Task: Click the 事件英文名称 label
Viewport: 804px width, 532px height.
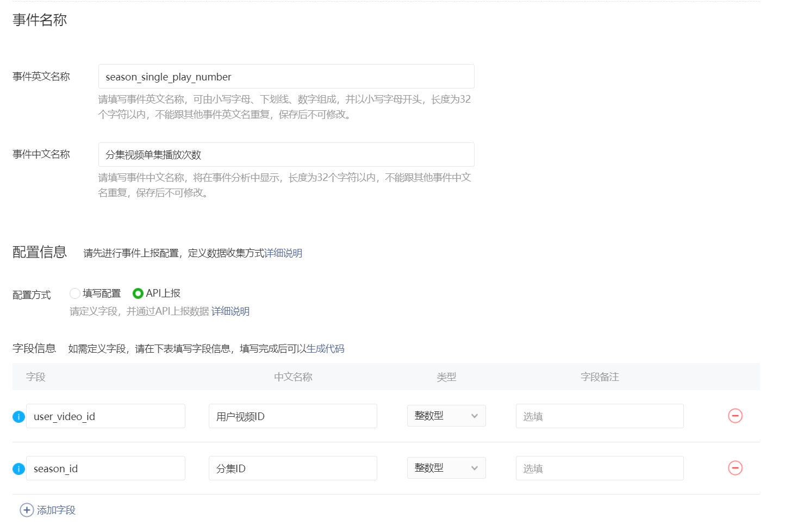Action: pos(41,77)
